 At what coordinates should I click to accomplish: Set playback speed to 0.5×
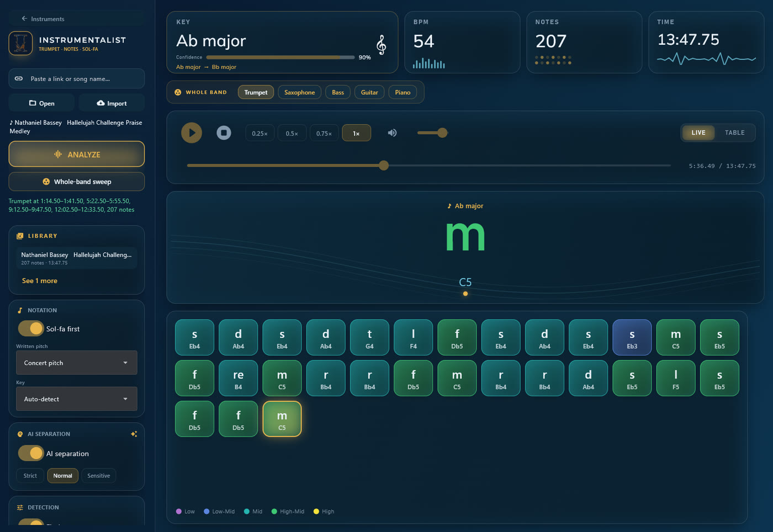[x=292, y=133]
